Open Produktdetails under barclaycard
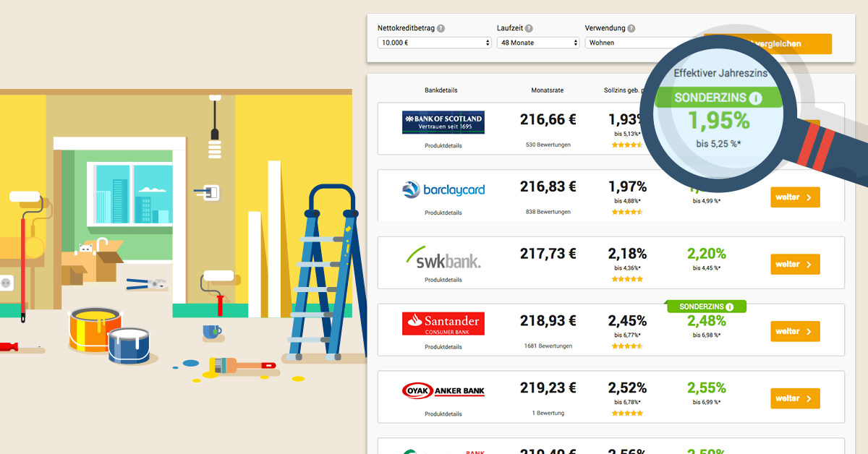The image size is (868, 454). pos(443,213)
